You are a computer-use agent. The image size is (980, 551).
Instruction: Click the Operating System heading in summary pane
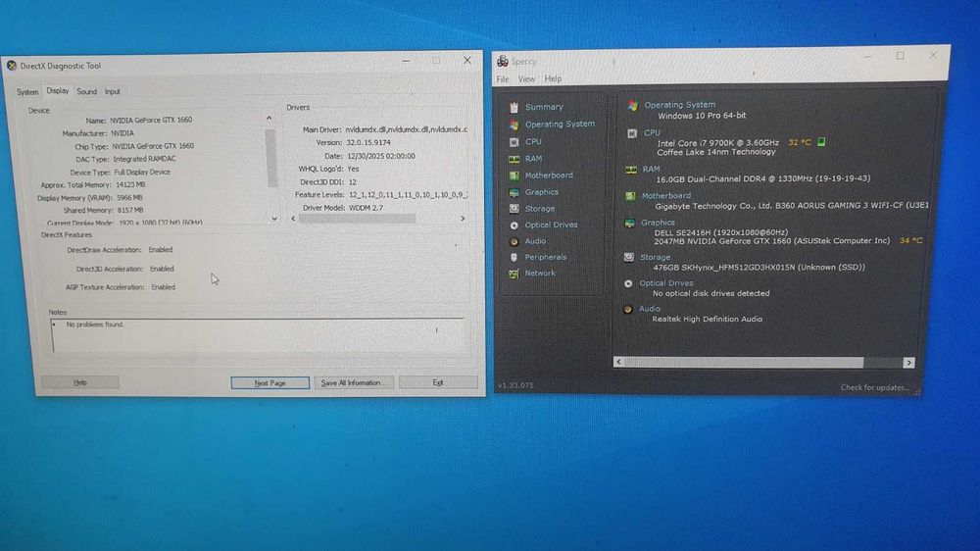click(x=679, y=105)
